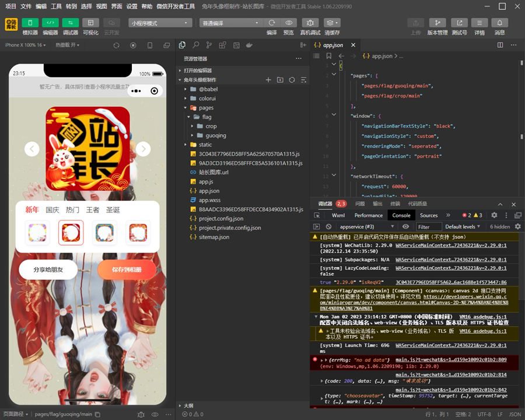Open the Default levels dropdown in Console
Screen dimensions: 525x420
click(463, 226)
